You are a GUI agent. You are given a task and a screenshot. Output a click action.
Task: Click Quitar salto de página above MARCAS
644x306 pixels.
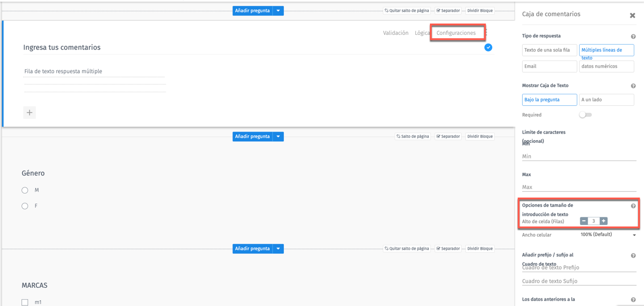[407, 249]
